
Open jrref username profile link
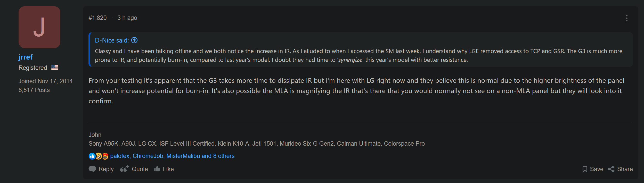pyautogui.click(x=26, y=57)
